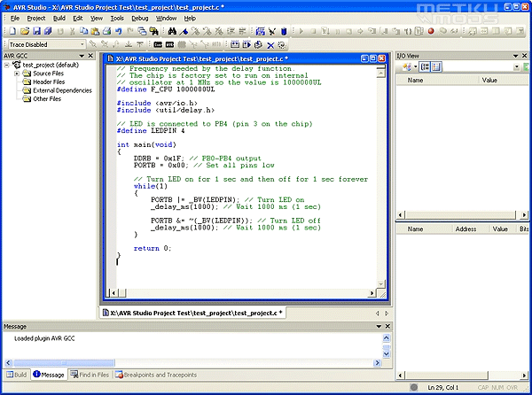This screenshot has height=395, width=532.
Task: Open the AVR GCC panel dropdown arrow
Action: (x=82, y=56)
